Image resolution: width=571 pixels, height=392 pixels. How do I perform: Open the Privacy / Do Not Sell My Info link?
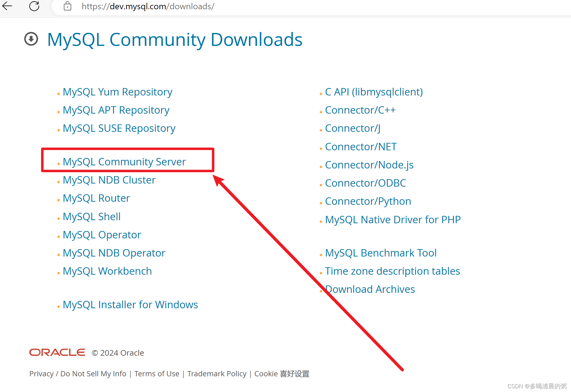click(78, 374)
